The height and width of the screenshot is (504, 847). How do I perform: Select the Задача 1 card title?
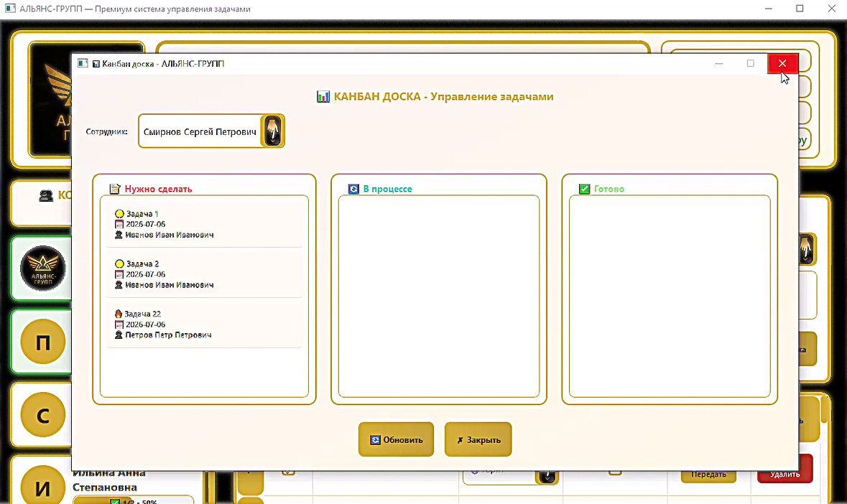coord(142,214)
